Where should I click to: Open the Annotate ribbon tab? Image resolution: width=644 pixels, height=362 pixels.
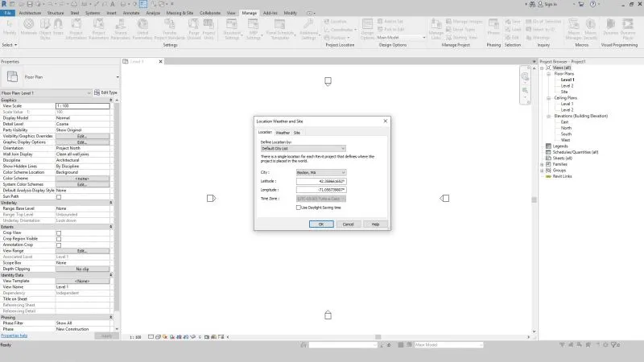click(131, 13)
